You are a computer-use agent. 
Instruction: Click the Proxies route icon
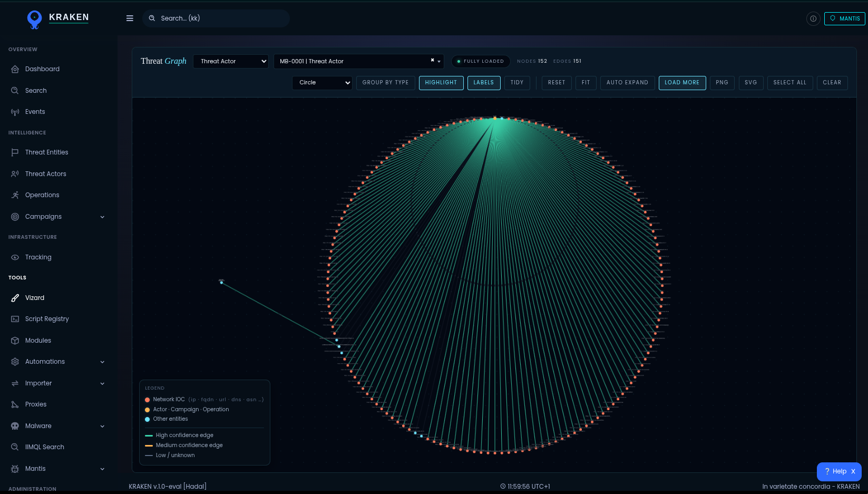coord(15,404)
